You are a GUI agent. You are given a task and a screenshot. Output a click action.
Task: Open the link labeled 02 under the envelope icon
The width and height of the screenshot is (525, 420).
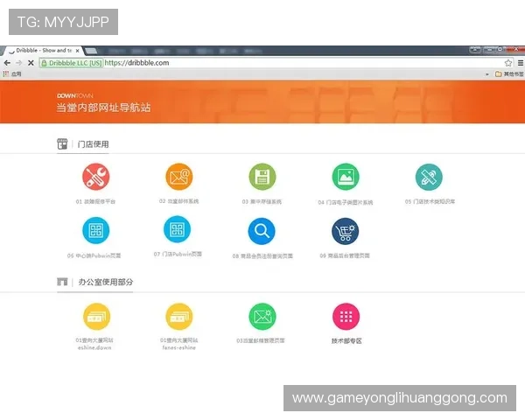point(178,201)
